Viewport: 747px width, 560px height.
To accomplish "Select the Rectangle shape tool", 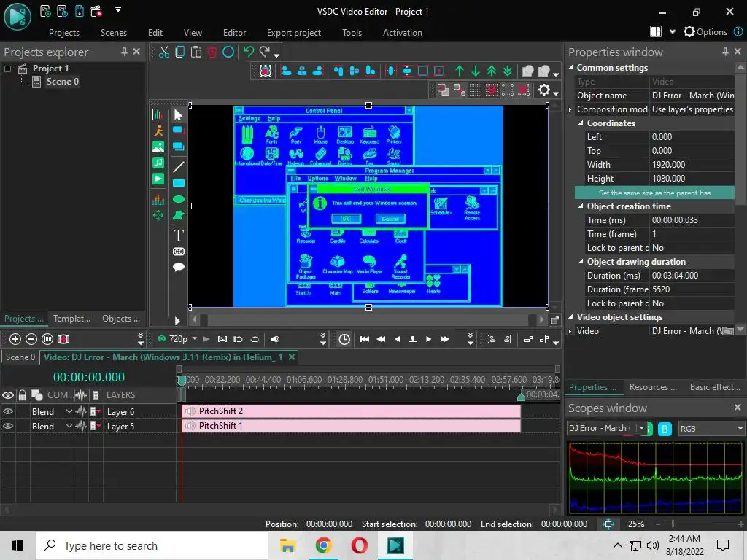I will (x=178, y=183).
